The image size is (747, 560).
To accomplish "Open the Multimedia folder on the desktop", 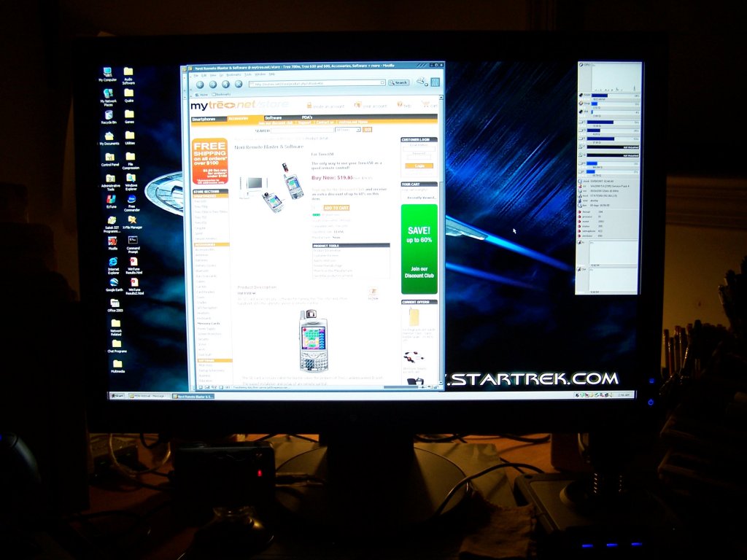I will [x=117, y=366].
